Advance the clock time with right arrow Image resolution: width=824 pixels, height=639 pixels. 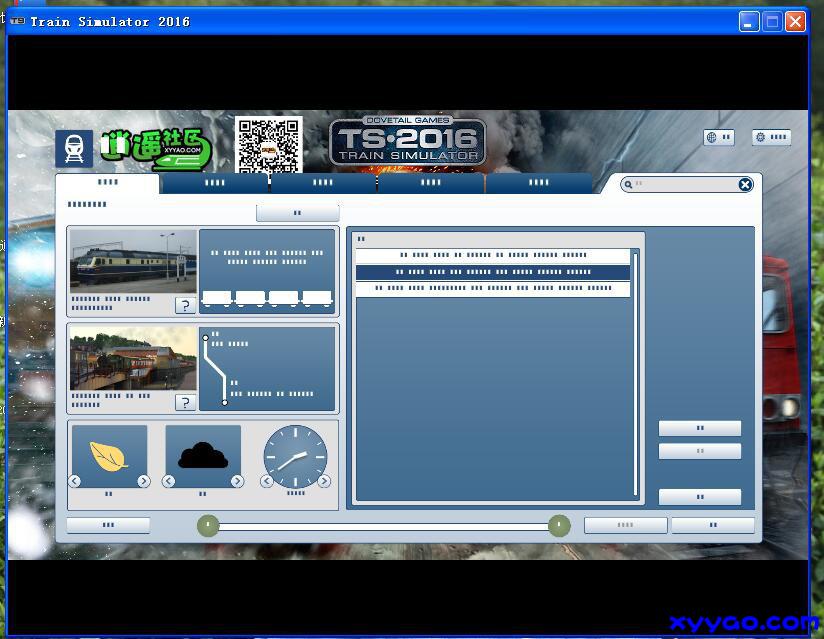pos(324,481)
